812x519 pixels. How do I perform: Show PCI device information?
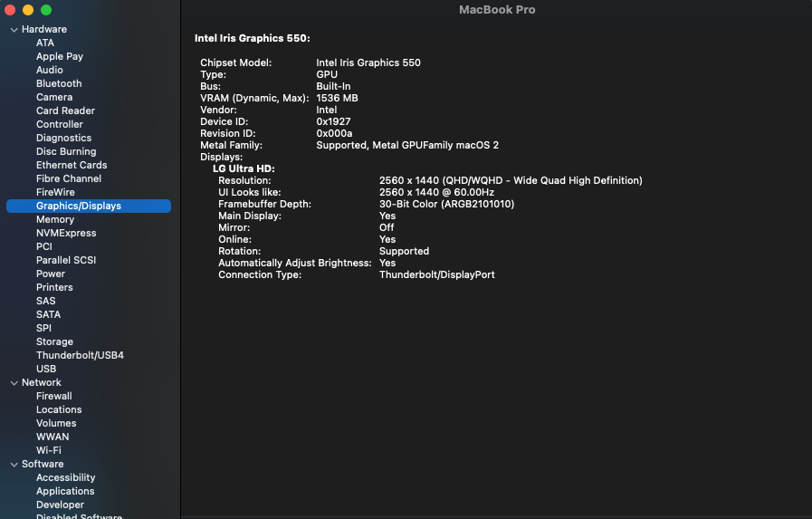tap(44, 246)
